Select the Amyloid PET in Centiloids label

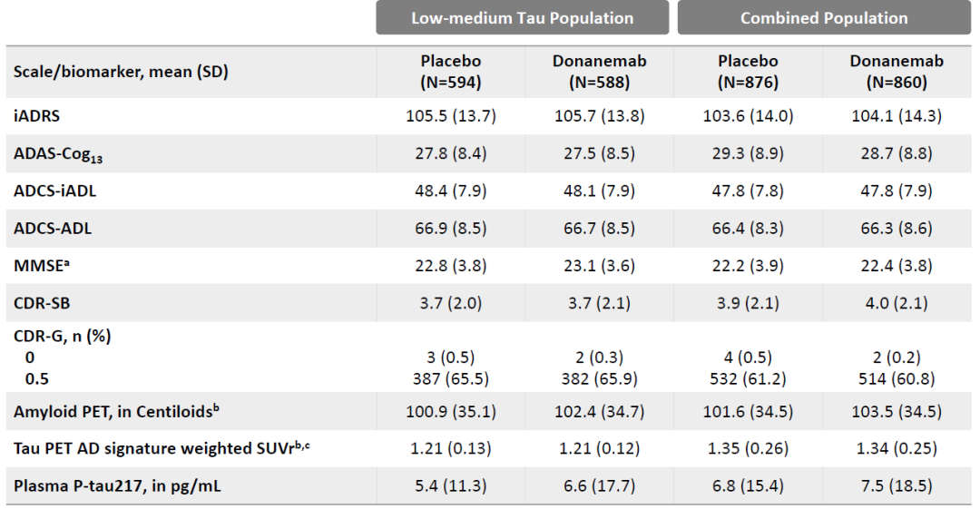(118, 412)
